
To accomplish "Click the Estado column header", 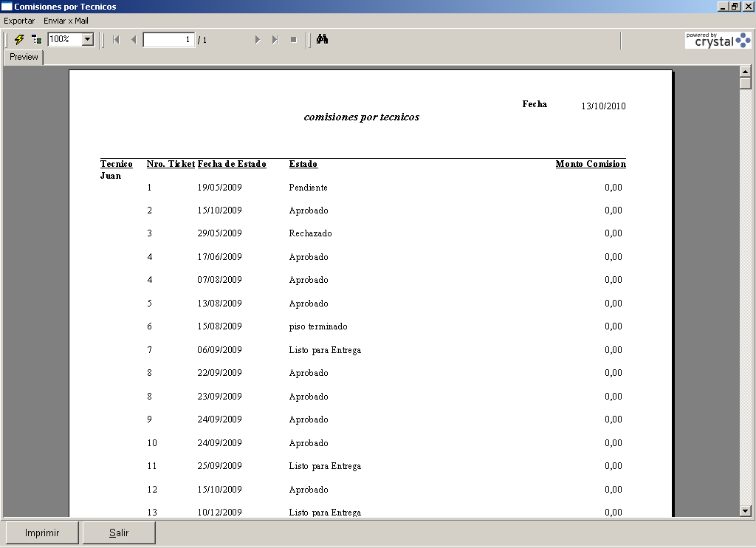I will pos(303,164).
